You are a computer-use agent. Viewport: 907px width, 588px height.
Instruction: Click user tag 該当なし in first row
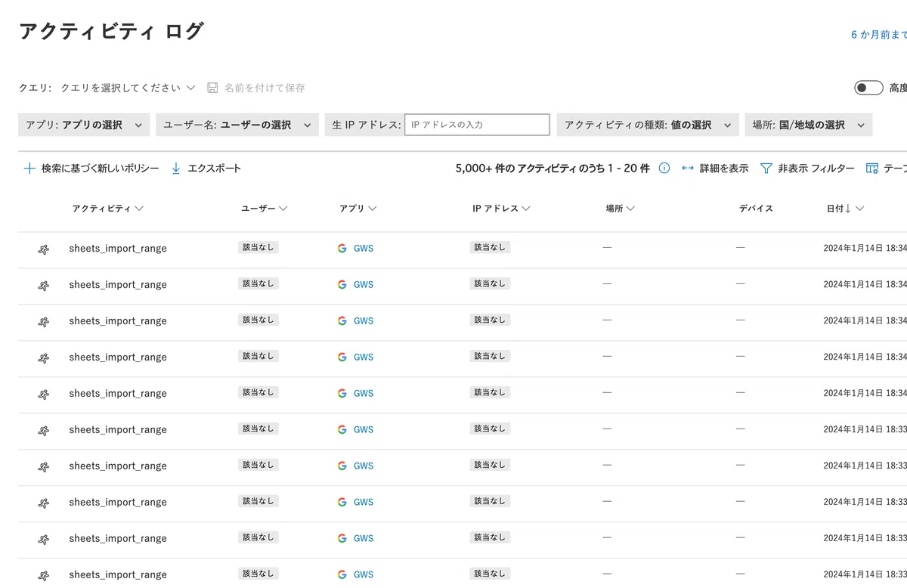(x=258, y=247)
